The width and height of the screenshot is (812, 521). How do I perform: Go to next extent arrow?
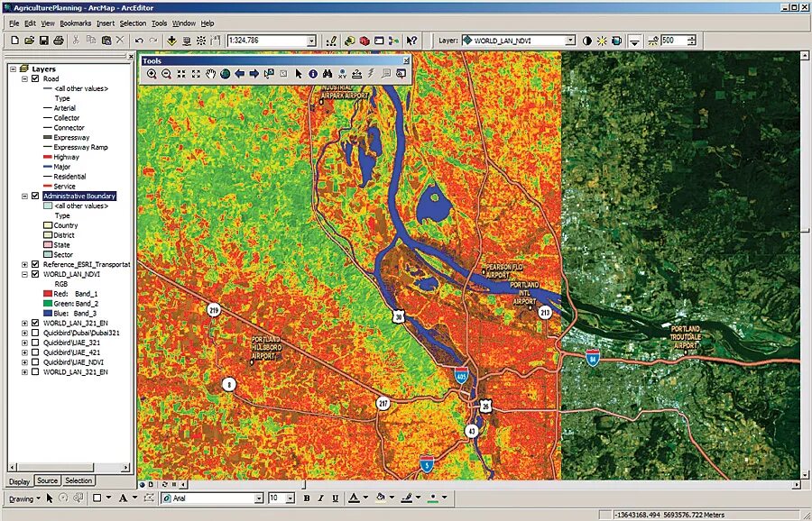254,74
